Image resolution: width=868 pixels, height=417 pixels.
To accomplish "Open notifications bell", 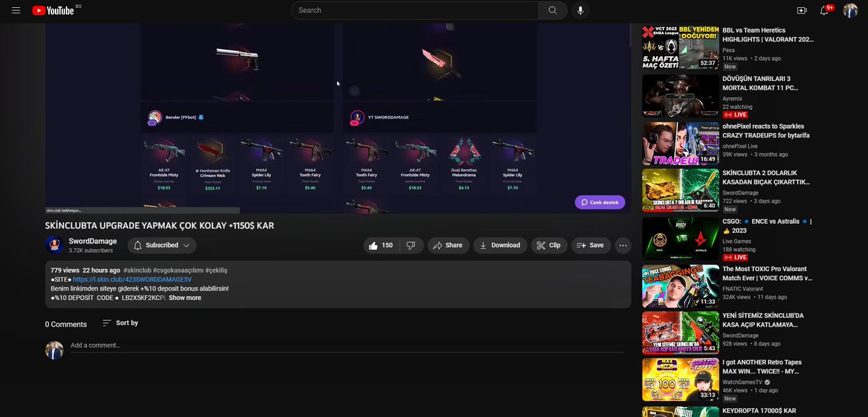I will click(824, 10).
